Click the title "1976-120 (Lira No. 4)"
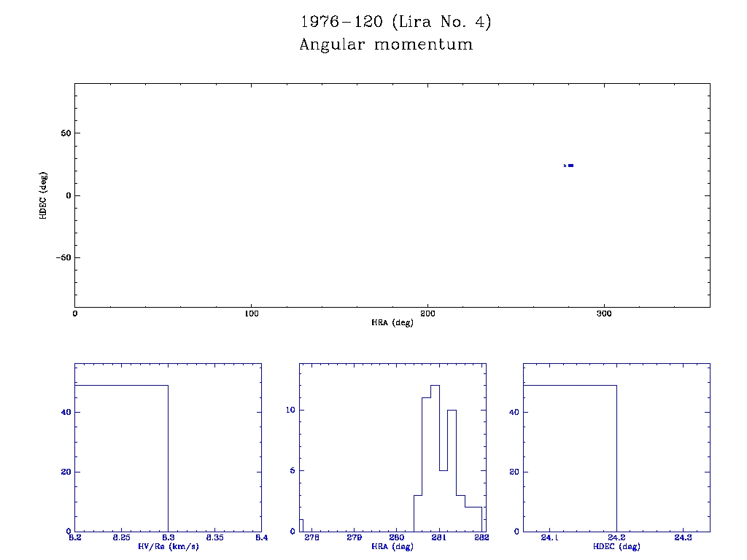Image resolution: width=747 pixels, height=560 pixels. [396, 23]
